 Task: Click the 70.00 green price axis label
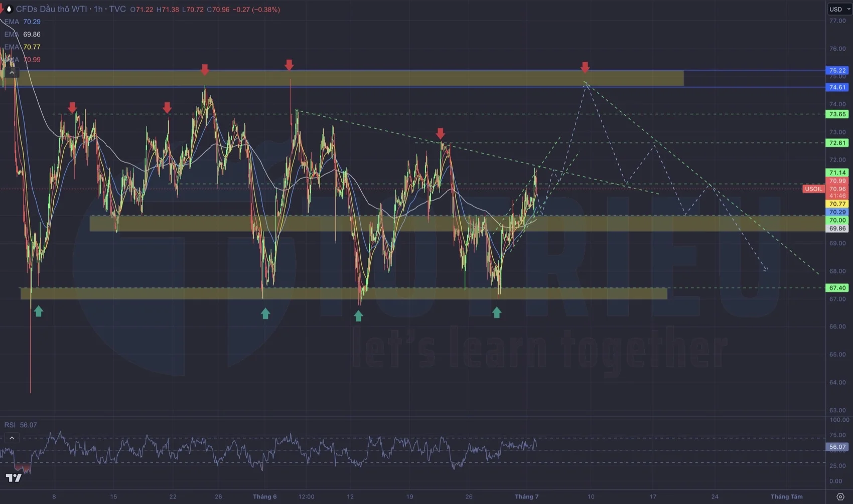coord(837,220)
